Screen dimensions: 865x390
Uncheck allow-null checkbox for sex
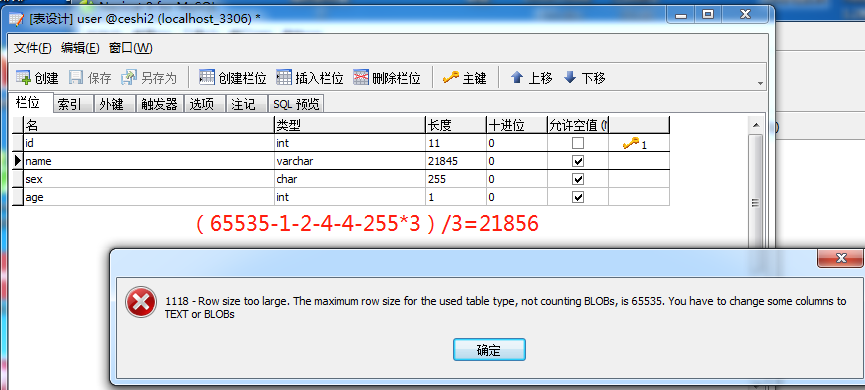tap(578, 179)
